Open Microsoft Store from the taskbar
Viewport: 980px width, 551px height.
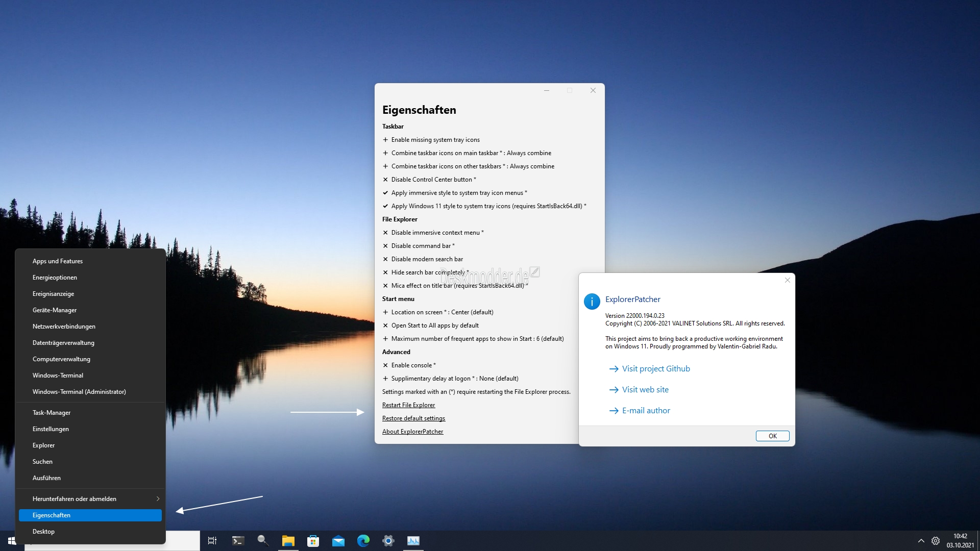tap(313, 541)
